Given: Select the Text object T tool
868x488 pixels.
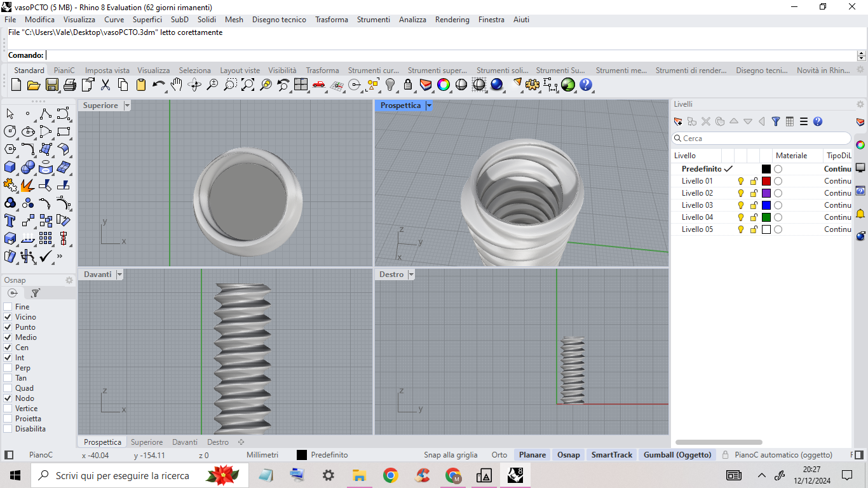Looking at the screenshot, I should click(x=10, y=220).
